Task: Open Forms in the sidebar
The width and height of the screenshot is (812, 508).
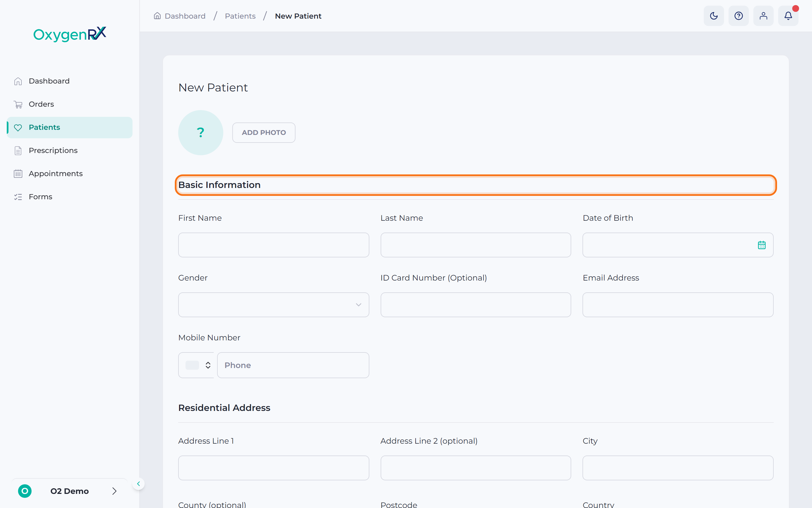Action: coord(69,196)
